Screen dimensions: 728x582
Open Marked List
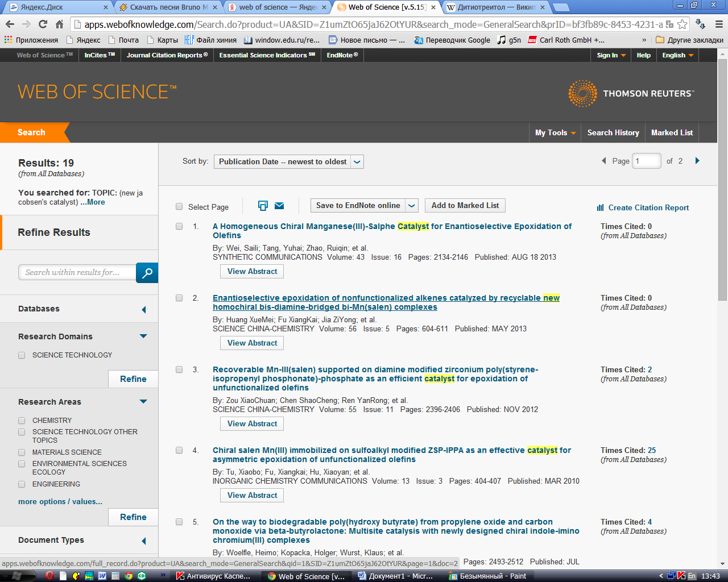coord(672,132)
